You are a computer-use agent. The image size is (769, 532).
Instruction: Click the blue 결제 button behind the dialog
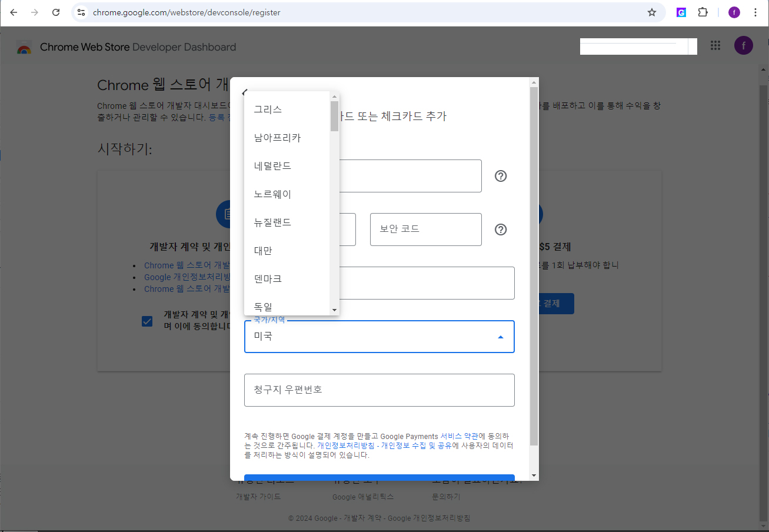point(556,304)
